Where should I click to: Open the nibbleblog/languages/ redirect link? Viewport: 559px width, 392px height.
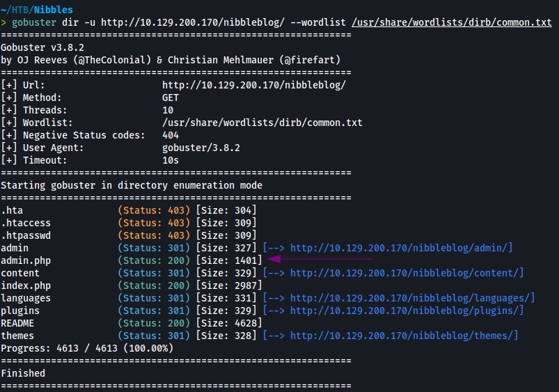point(412,298)
